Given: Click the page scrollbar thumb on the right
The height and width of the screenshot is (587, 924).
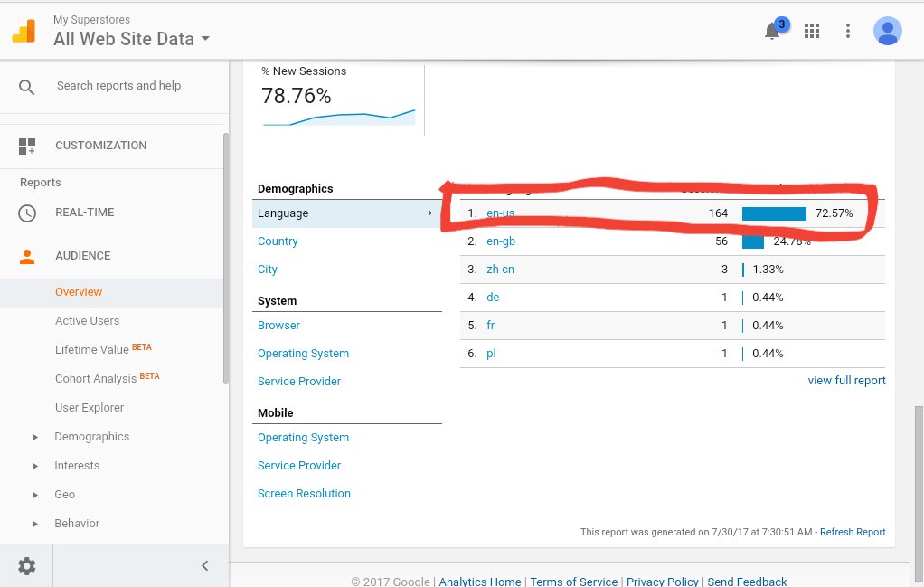Looking at the screenshot, I should pos(919,494).
